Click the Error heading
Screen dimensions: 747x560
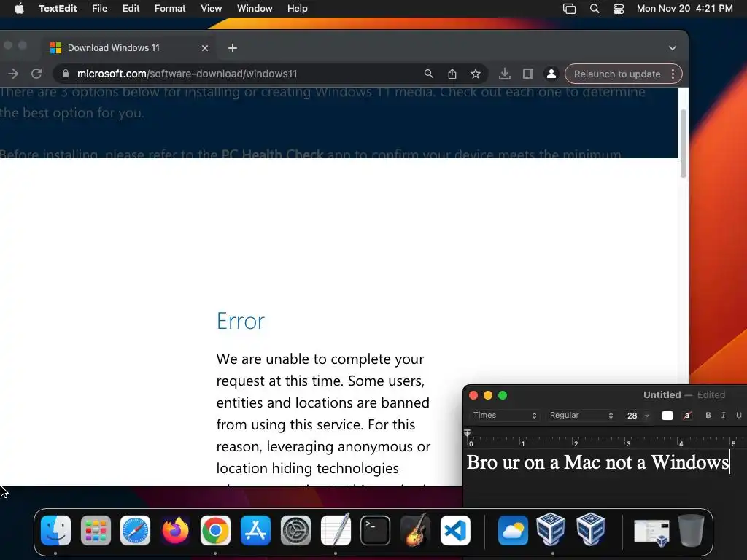tap(240, 321)
